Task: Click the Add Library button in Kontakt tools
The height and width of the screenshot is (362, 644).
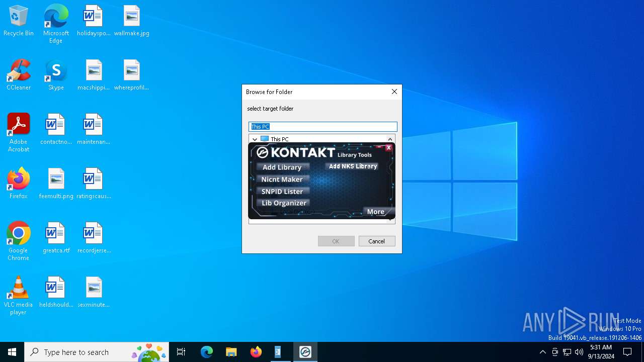Action: click(x=282, y=167)
